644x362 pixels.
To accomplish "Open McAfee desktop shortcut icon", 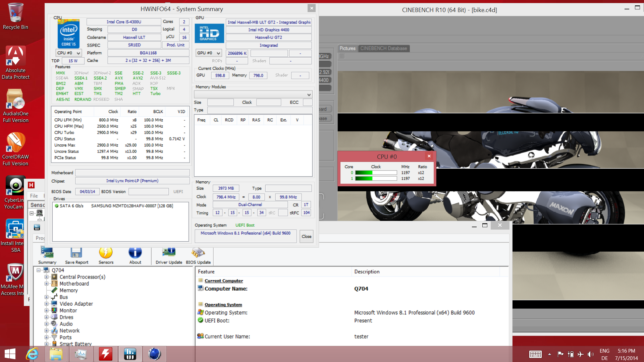I will tap(13, 279).
